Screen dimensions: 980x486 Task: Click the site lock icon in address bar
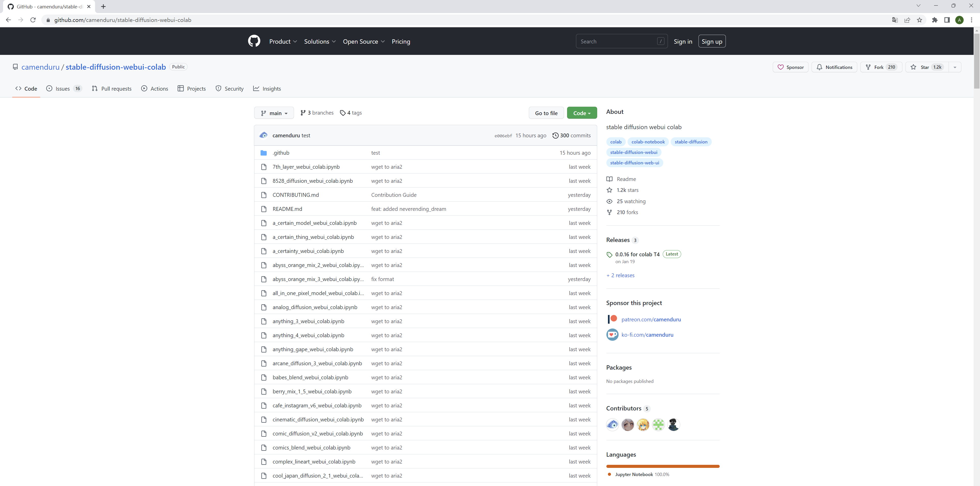(x=48, y=20)
